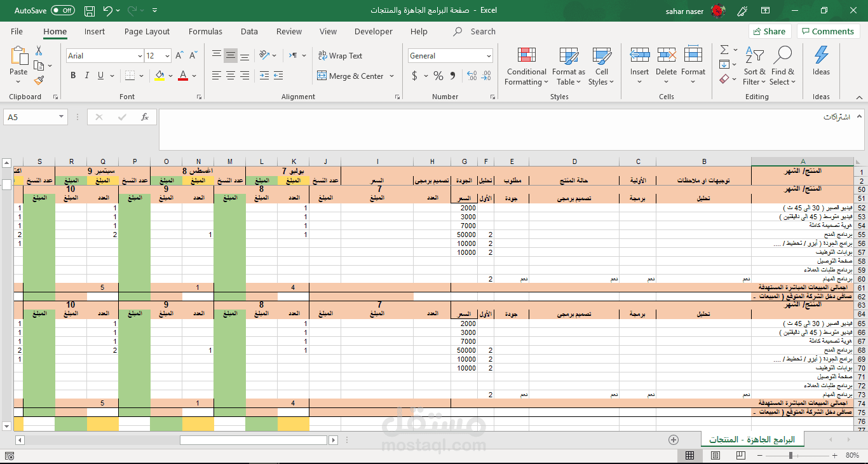Click the AutoSum sigma icon

click(724, 50)
